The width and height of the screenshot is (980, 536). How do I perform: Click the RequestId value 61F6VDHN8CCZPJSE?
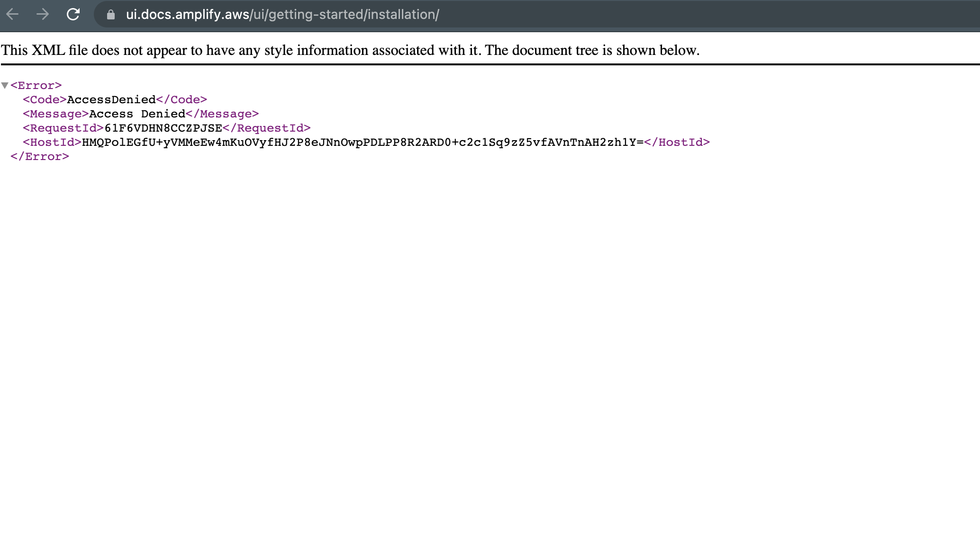point(163,128)
